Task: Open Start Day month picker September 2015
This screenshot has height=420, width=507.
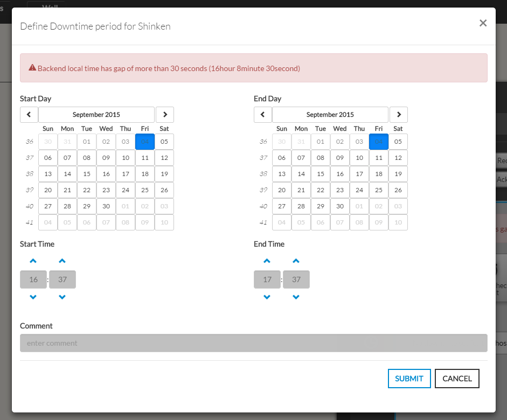Action: tap(96, 115)
